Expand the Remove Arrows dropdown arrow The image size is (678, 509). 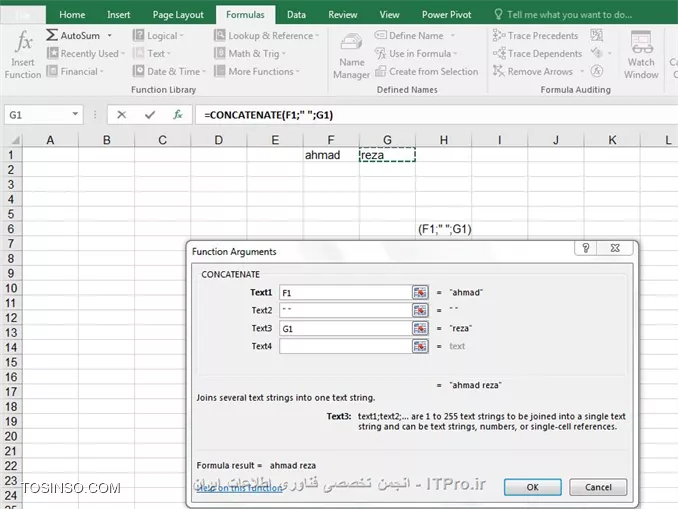tap(582, 71)
